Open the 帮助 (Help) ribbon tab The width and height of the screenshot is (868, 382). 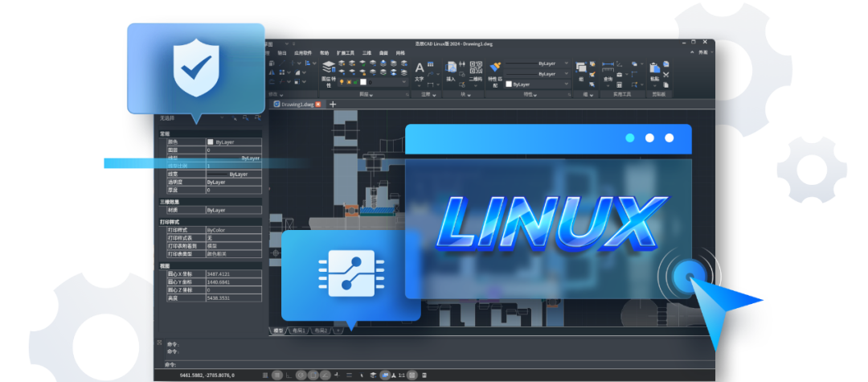point(325,52)
